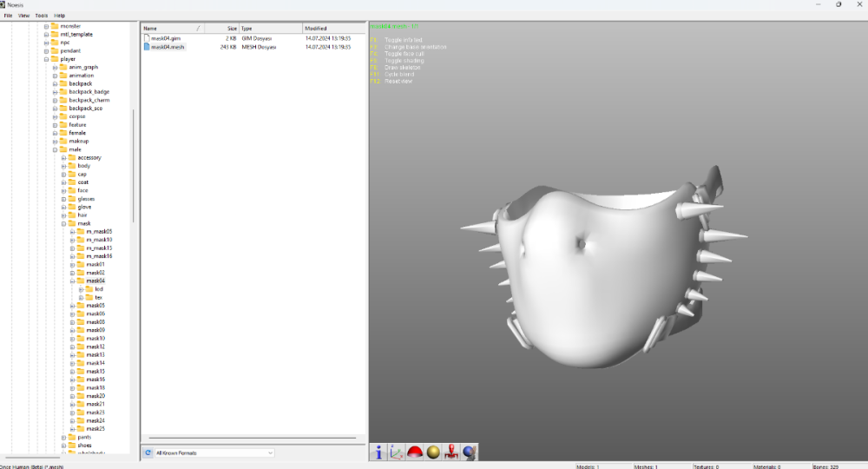Select the female folder in tree
The height and width of the screenshot is (469, 868).
coord(77,133)
